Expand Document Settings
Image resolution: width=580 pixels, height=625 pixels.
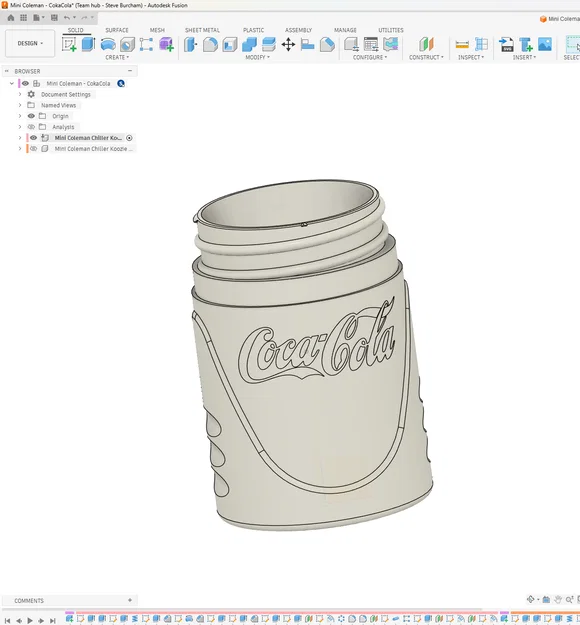click(x=20, y=94)
